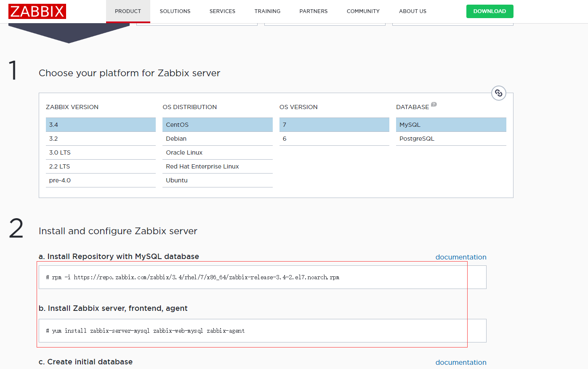Click the 'Choose your platform for Zabbix server' heading
The width and height of the screenshot is (588, 369).
pyautogui.click(x=130, y=73)
